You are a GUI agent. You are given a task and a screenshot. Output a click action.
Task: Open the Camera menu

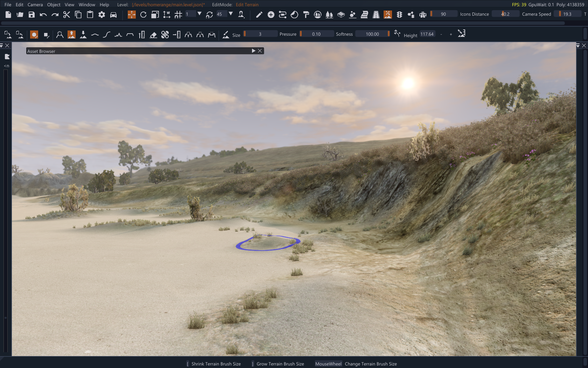point(35,5)
